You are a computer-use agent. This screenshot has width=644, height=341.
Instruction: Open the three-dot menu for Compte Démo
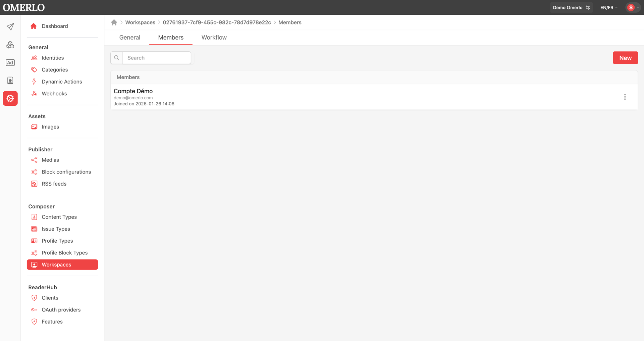coord(625,97)
